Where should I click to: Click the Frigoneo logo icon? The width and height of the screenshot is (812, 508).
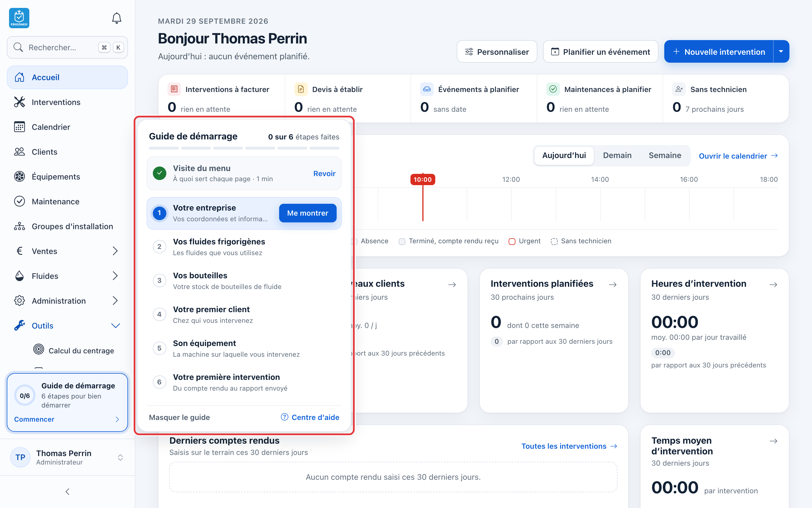click(19, 18)
